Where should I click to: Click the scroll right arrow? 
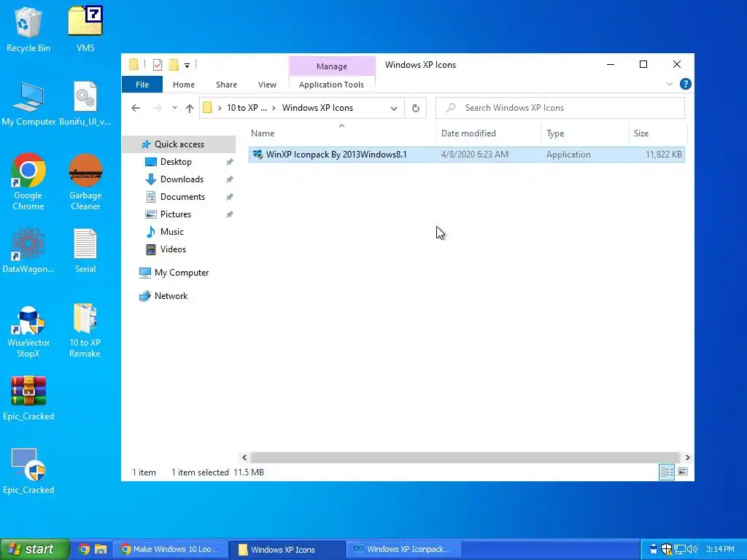687,457
